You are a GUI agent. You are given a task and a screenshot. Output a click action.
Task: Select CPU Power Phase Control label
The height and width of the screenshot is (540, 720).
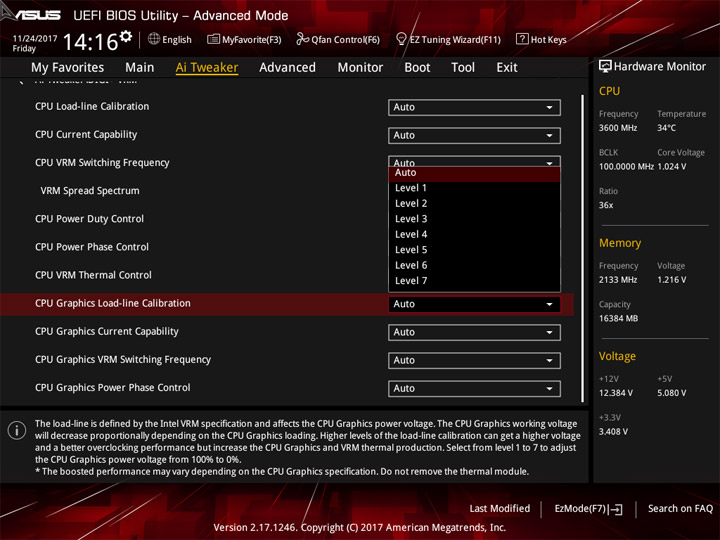click(92, 247)
